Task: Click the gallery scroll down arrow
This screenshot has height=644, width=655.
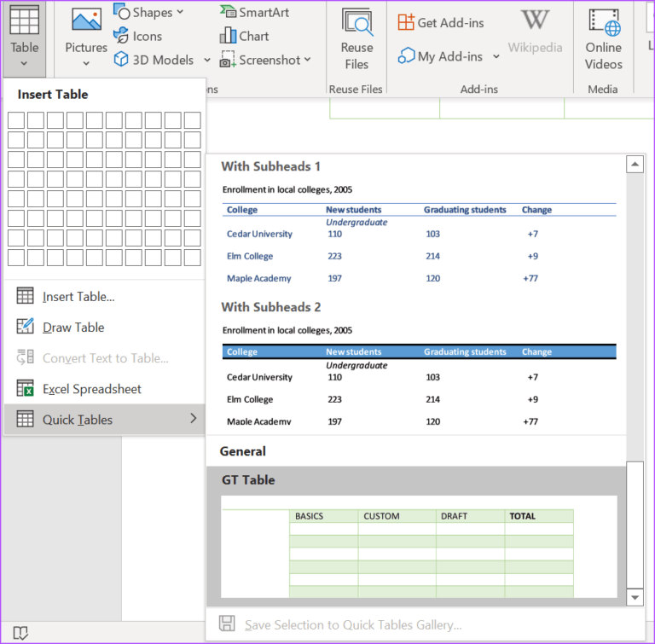Action: (635, 598)
